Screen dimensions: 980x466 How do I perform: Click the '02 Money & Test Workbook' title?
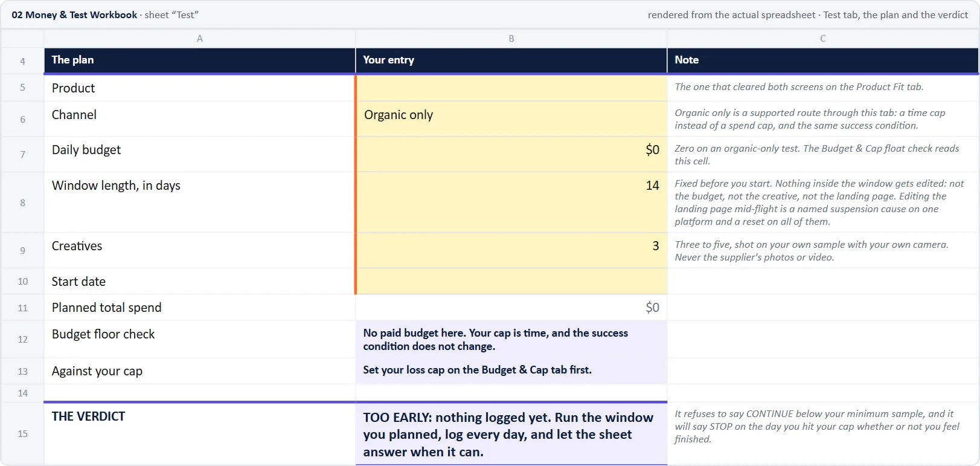click(x=74, y=15)
